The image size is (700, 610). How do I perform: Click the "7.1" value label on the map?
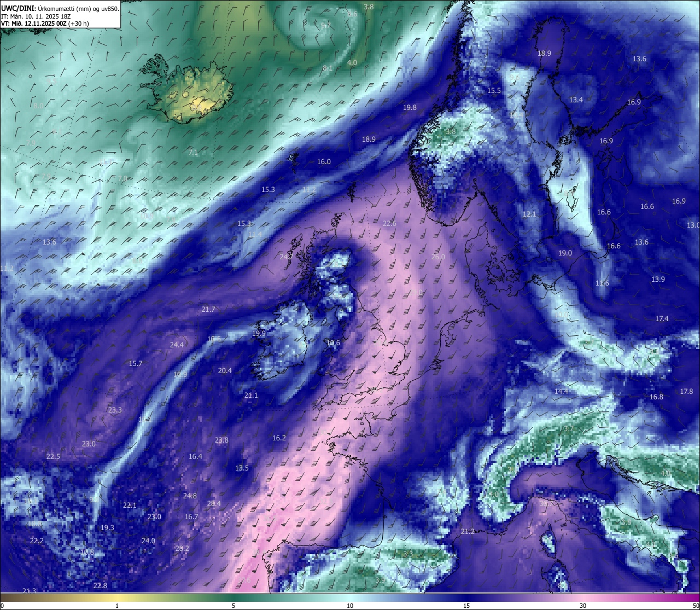pyautogui.click(x=193, y=153)
